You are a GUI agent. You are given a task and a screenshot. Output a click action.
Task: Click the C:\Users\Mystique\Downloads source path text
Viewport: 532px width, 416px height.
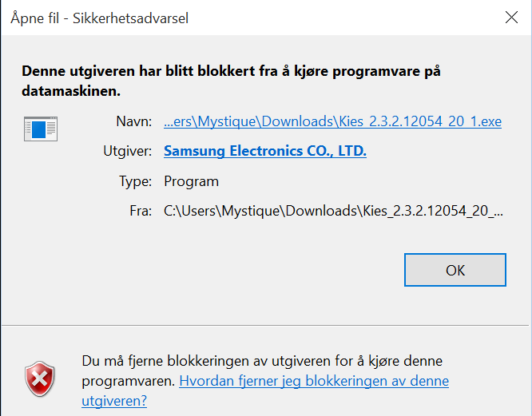(333, 211)
